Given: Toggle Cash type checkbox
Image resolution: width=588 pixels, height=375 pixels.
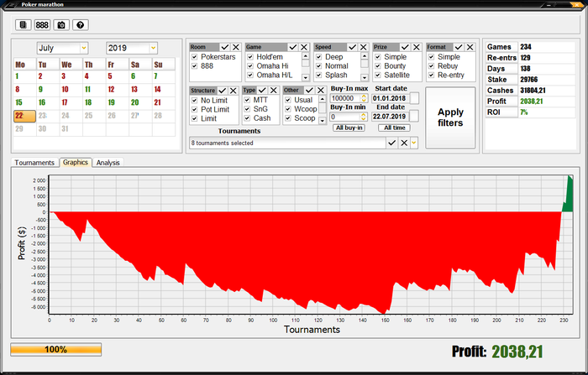Looking at the screenshot, I should (247, 118).
